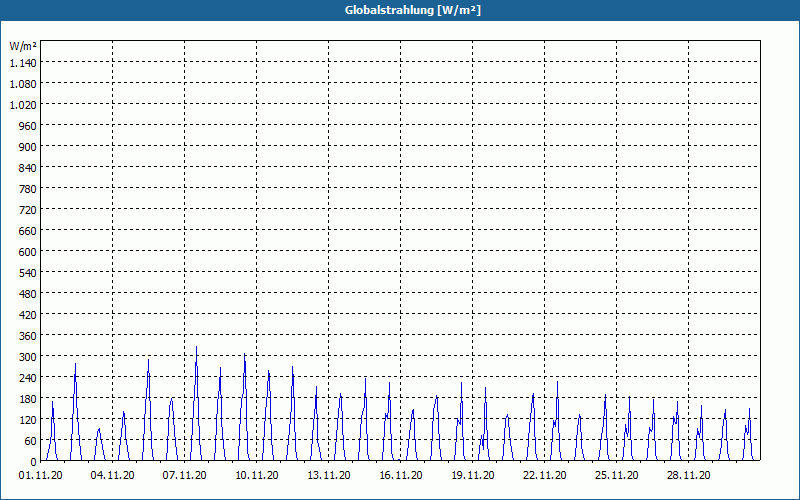Click the 780 y-axis value
Image resolution: width=800 pixels, height=500 pixels.
(28, 189)
